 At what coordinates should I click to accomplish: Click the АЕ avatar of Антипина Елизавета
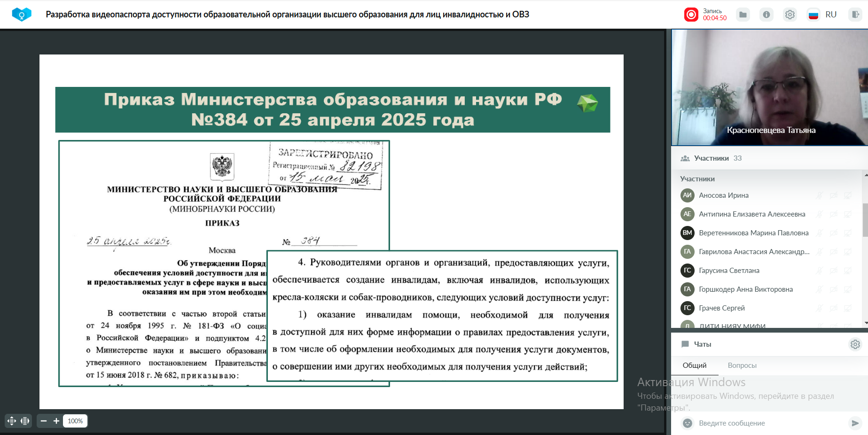point(688,214)
